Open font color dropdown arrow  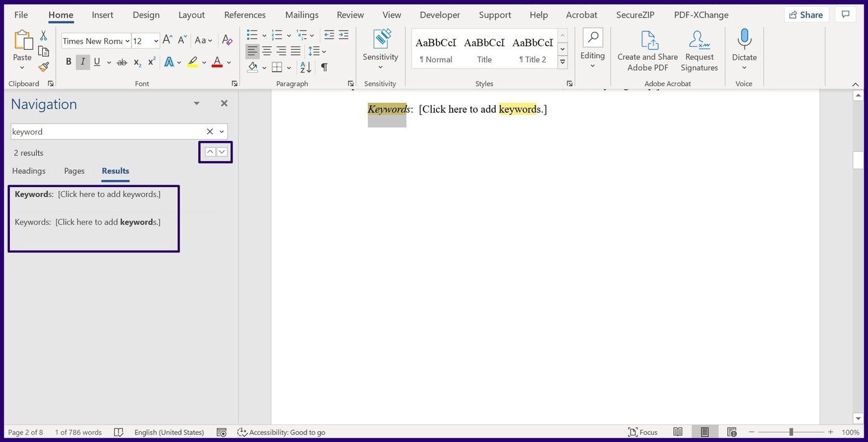point(229,62)
